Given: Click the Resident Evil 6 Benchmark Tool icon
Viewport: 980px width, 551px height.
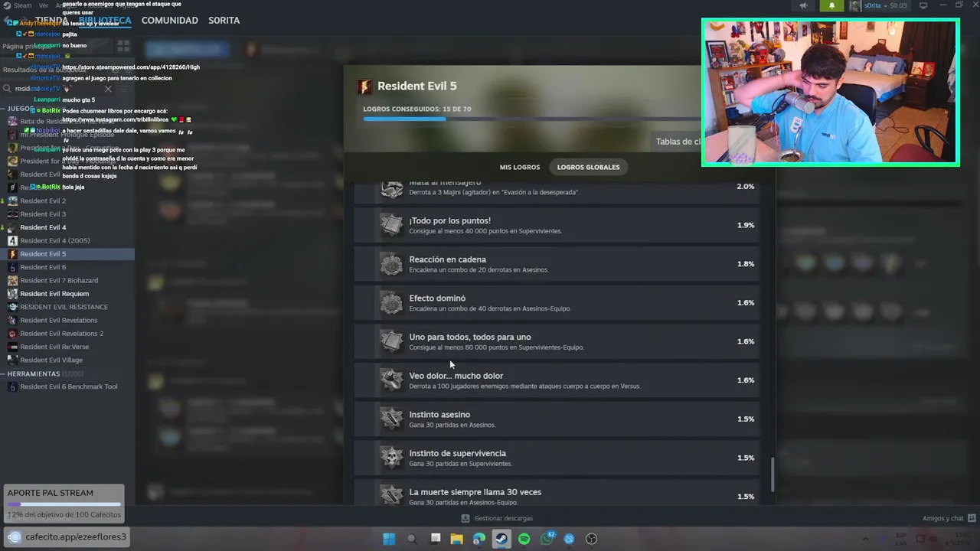Looking at the screenshot, I should pos(12,386).
